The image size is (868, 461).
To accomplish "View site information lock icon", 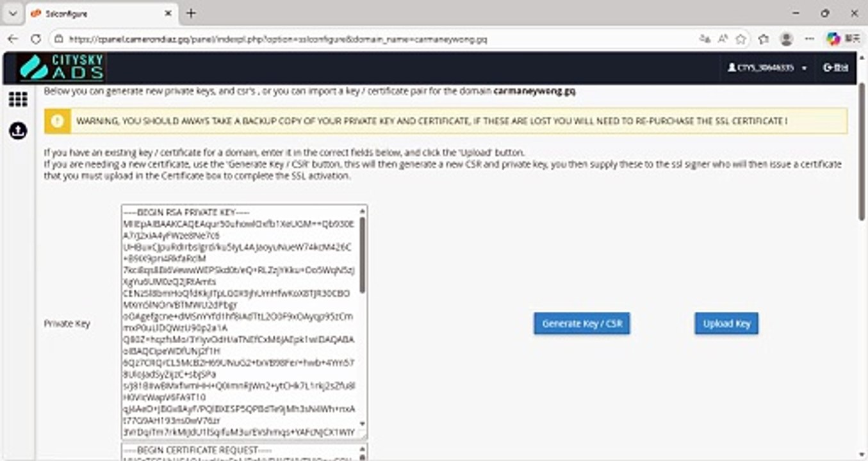I will [58, 39].
